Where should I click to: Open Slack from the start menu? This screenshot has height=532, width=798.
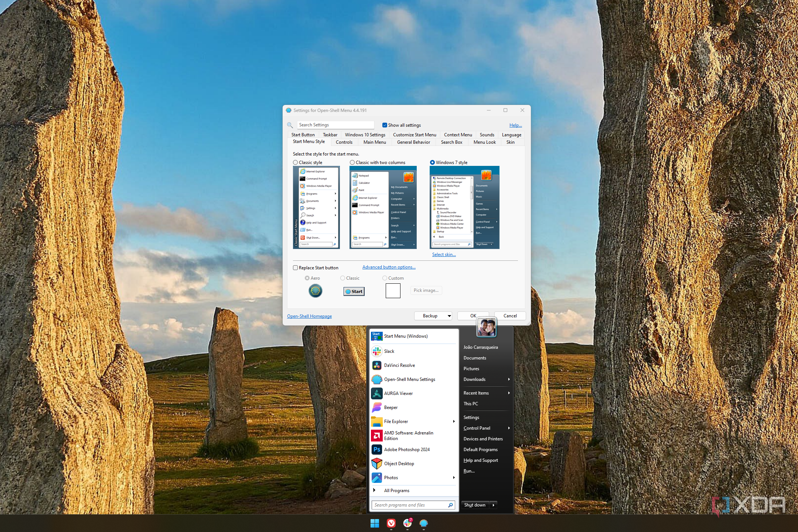pos(389,351)
